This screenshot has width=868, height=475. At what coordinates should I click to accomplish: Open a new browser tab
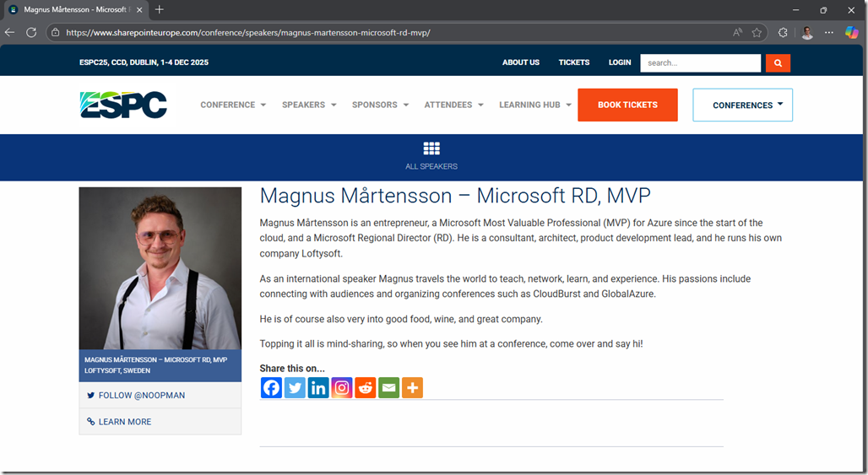160,9
